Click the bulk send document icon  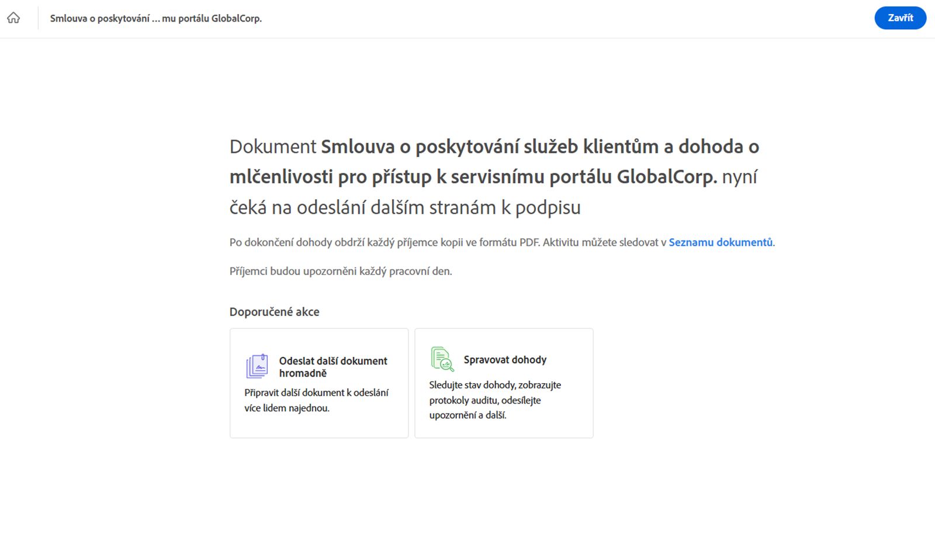(x=257, y=366)
